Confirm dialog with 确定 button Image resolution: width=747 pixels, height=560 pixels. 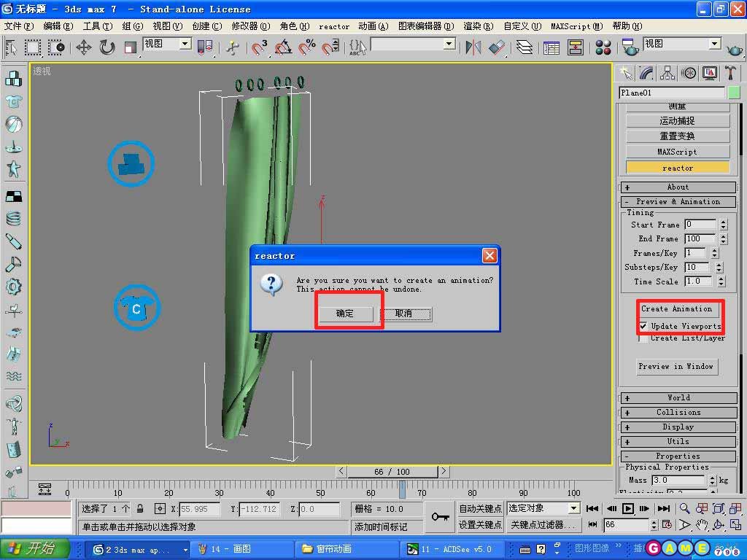(345, 314)
